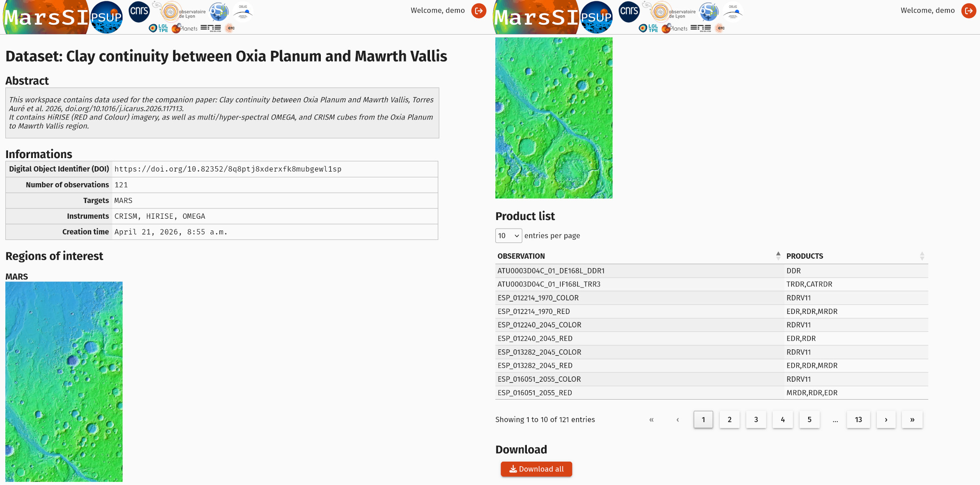This screenshot has height=485, width=980.
Task: Click row ESP_012240_2045_COLOR
Action: 712,325
